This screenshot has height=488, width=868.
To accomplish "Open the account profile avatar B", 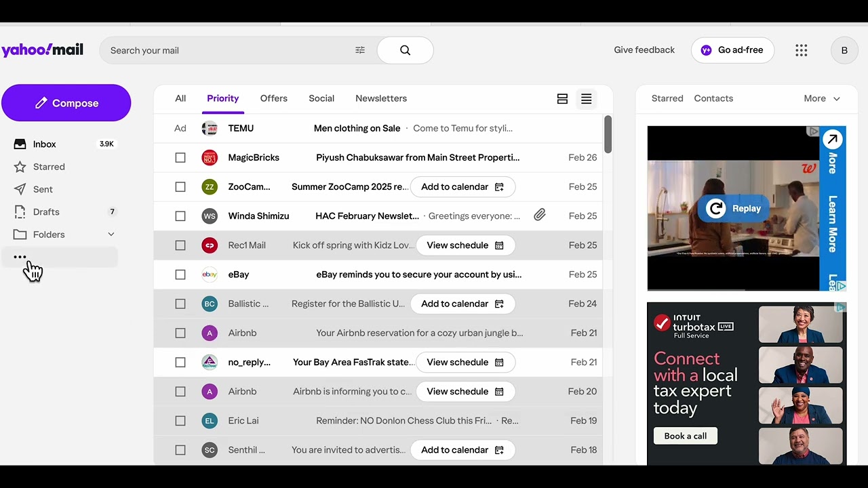I will pos(844,50).
